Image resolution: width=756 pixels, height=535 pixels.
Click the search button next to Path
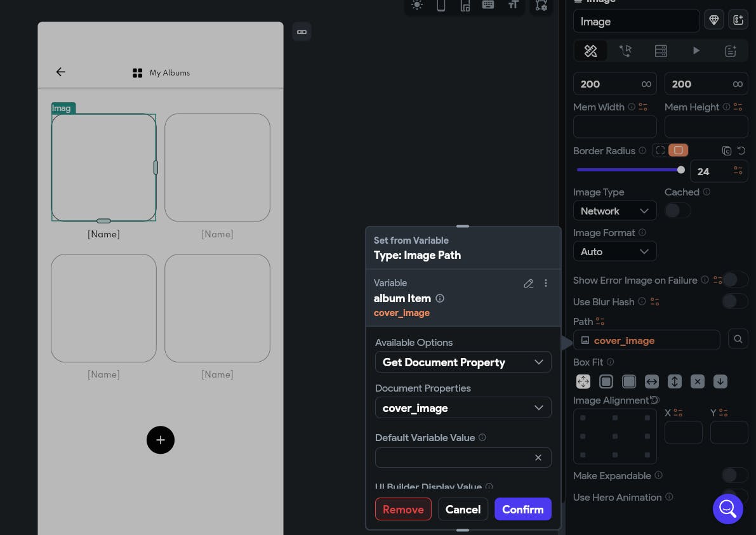[x=738, y=340]
